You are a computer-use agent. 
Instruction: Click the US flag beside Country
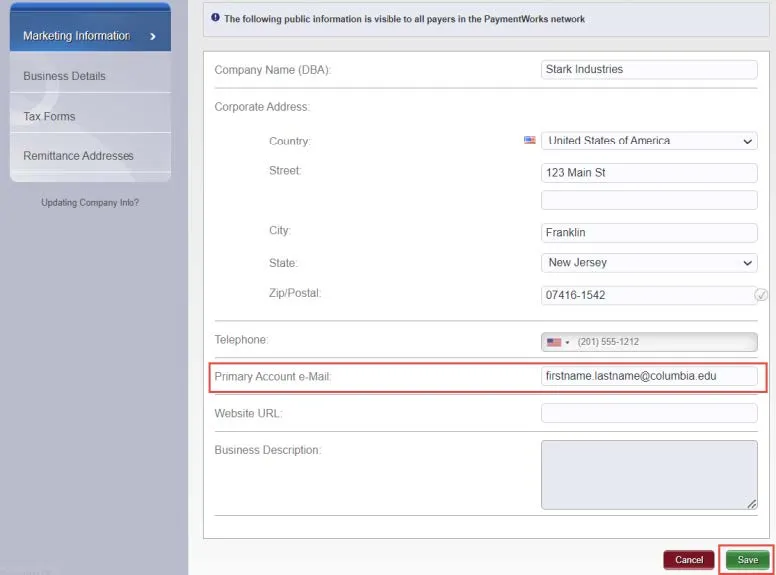[x=530, y=140]
